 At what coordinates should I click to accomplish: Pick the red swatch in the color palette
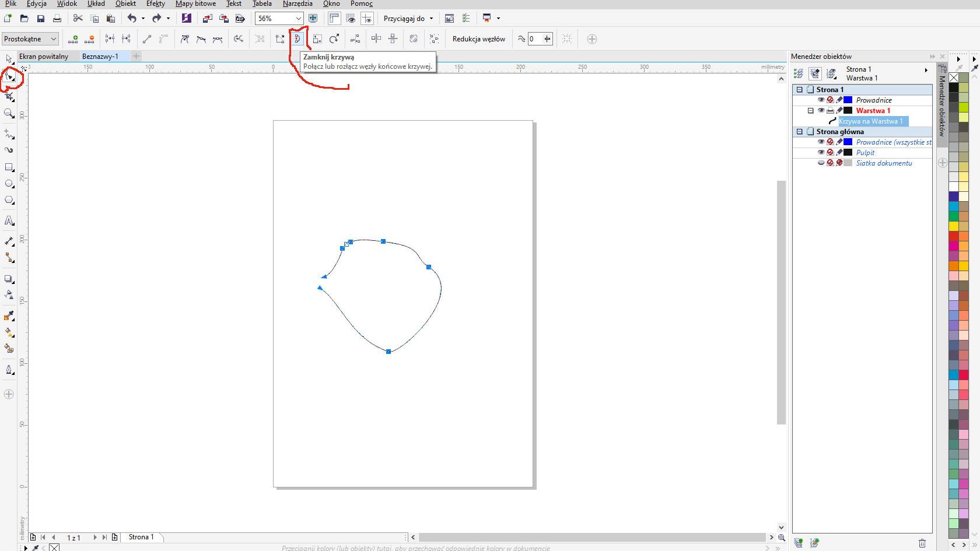tap(954, 236)
